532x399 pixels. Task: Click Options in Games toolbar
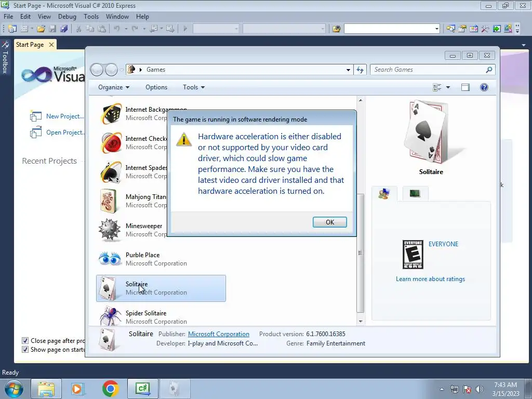click(156, 87)
